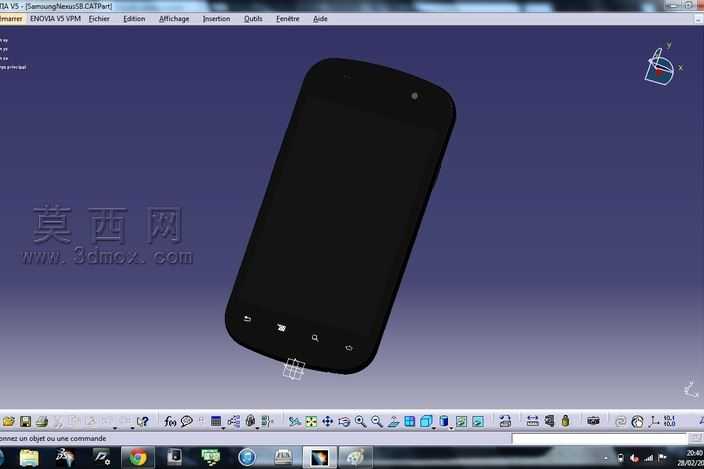Open the 3DS CATIA taskbar icon
This screenshot has width=704, height=469.
coord(65,457)
